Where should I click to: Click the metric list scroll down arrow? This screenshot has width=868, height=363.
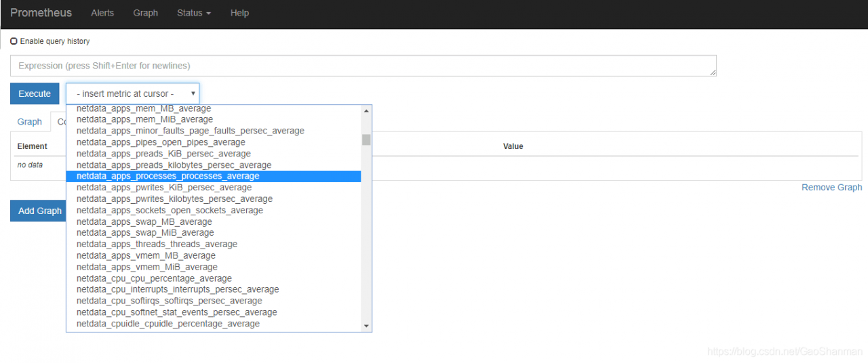tap(366, 326)
